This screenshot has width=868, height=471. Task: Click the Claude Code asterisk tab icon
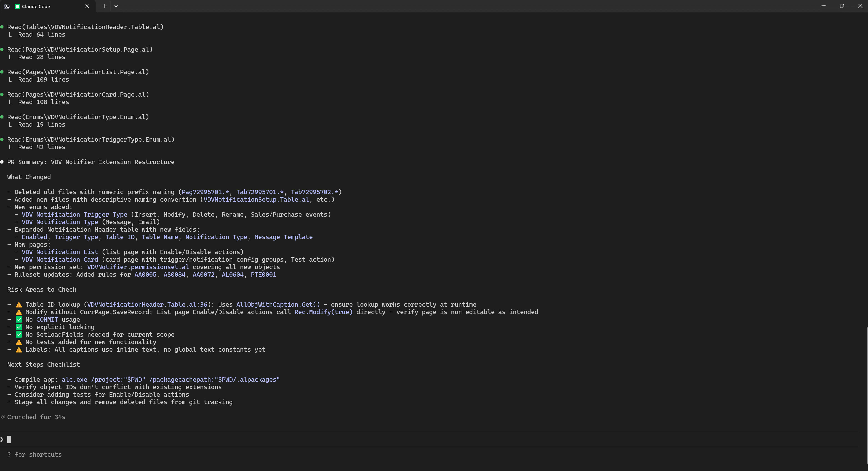coord(18,6)
